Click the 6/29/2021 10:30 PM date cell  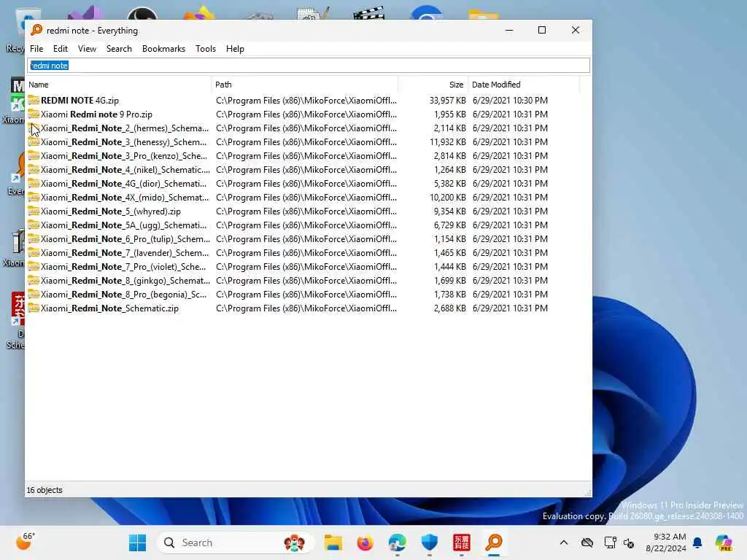(510, 101)
